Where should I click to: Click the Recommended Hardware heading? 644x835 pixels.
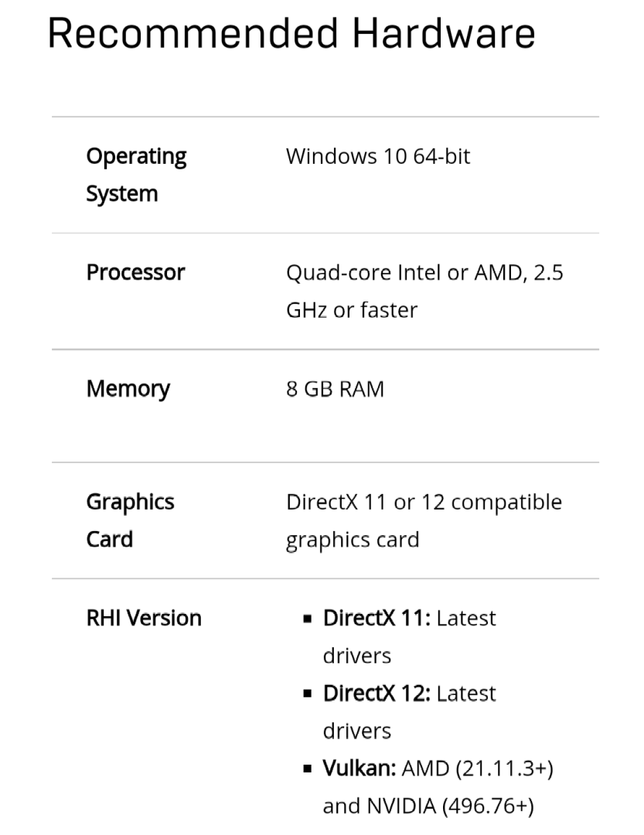[x=291, y=34]
